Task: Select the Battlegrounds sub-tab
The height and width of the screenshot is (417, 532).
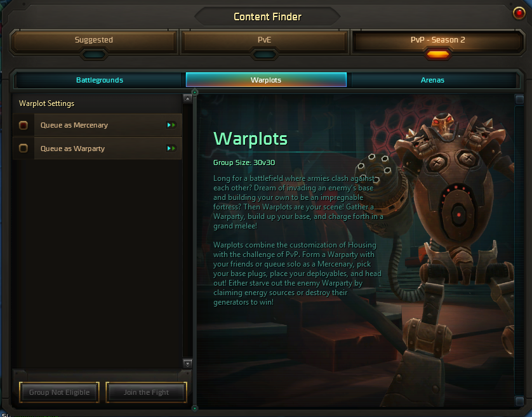Action: 100,80
